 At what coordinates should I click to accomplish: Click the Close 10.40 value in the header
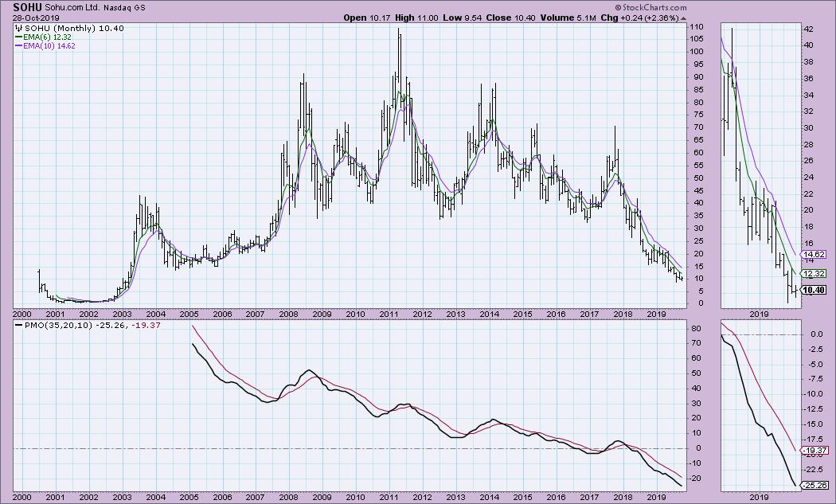pos(511,18)
